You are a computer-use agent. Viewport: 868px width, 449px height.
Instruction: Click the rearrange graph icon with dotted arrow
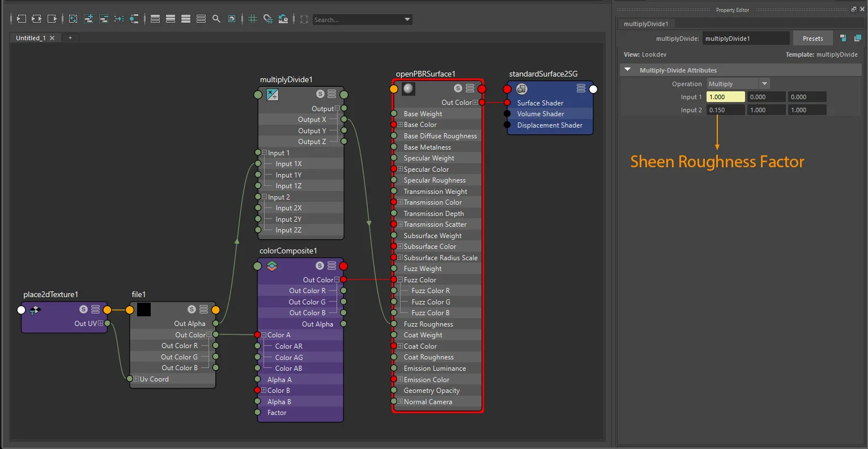click(119, 19)
